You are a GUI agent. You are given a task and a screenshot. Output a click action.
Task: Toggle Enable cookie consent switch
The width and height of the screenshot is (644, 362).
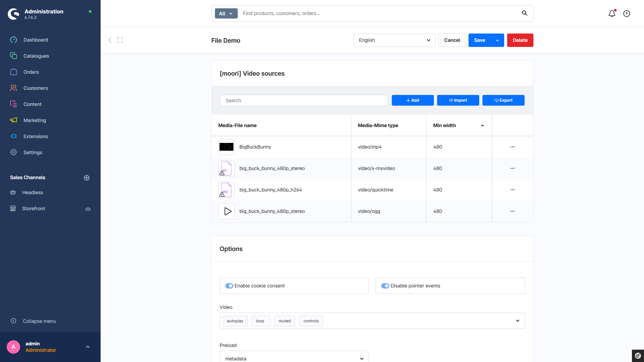click(229, 286)
